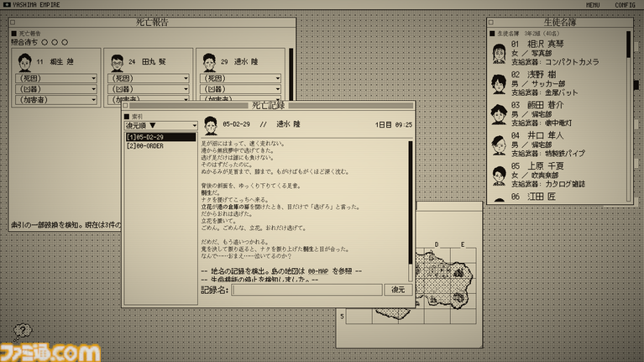The image size is (644, 362).
Task: Click portrait of student 11 in the death report
Action: click(x=24, y=62)
